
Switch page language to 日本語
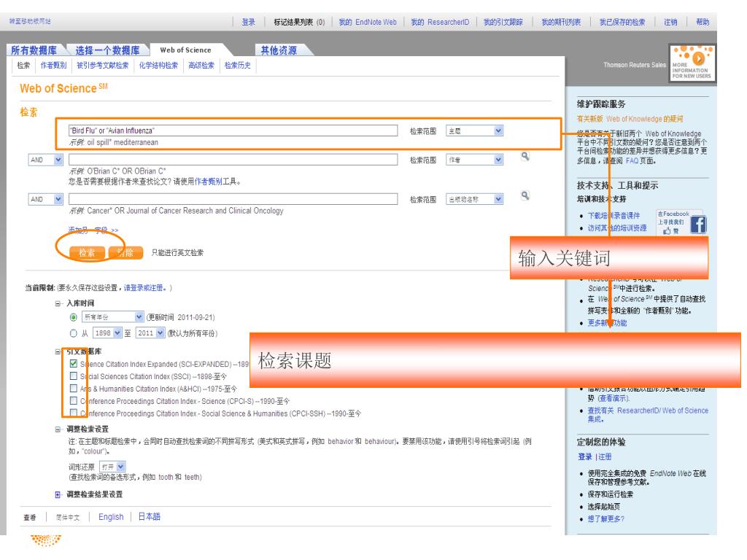tap(149, 517)
